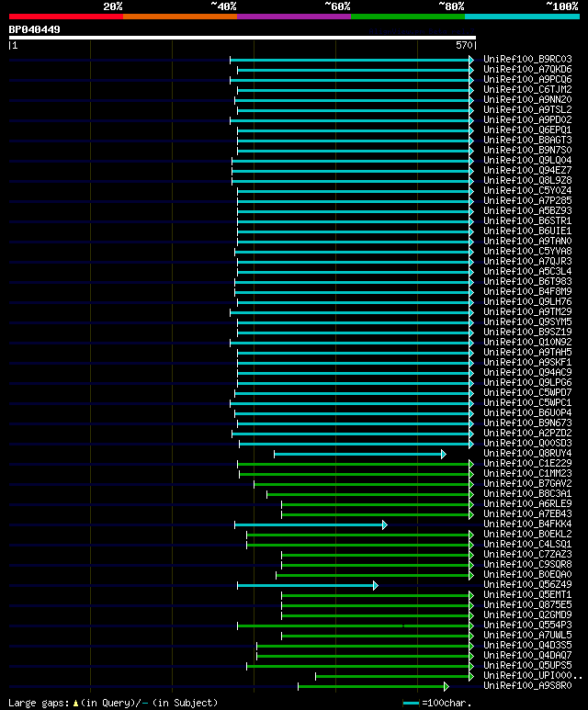Open the UniRef100_B9RC03 hit label
This screenshot has width=588, height=710.
pyautogui.click(x=527, y=60)
